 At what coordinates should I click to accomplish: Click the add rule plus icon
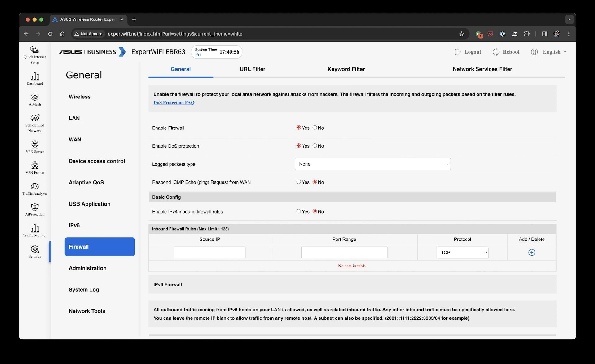pyautogui.click(x=531, y=253)
